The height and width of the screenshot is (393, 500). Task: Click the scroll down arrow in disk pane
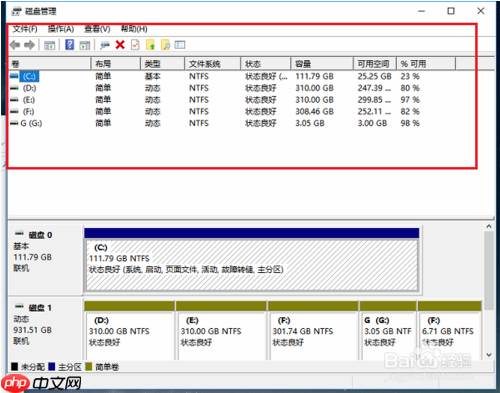[x=489, y=355]
